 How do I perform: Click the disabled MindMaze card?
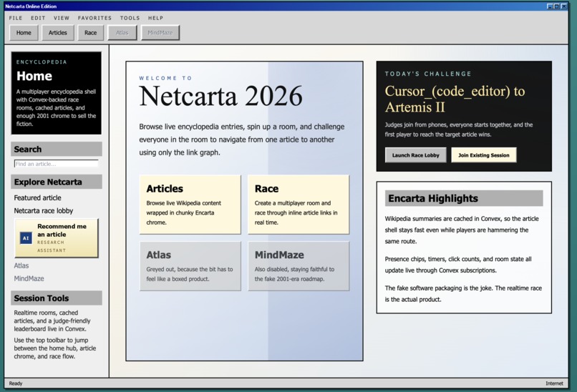coord(299,266)
